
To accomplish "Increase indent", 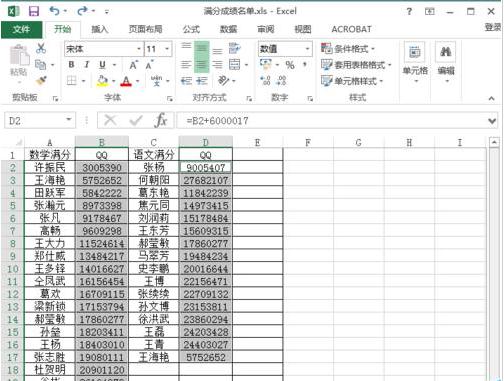I will (x=202, y=81).
